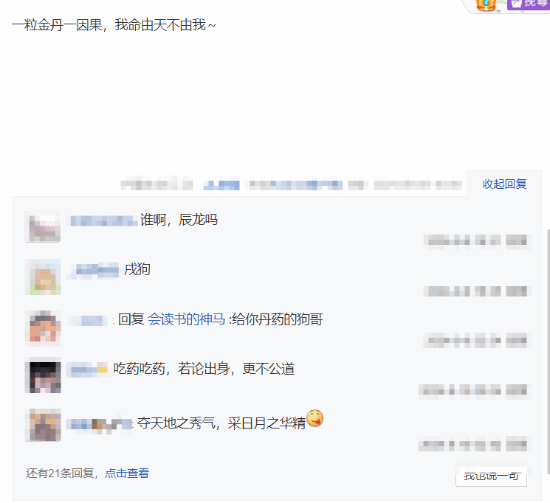The width and height of the screenshot is (550, 503).
Task: Open remaining replies via 点击查看
Action: pos(127,473)
